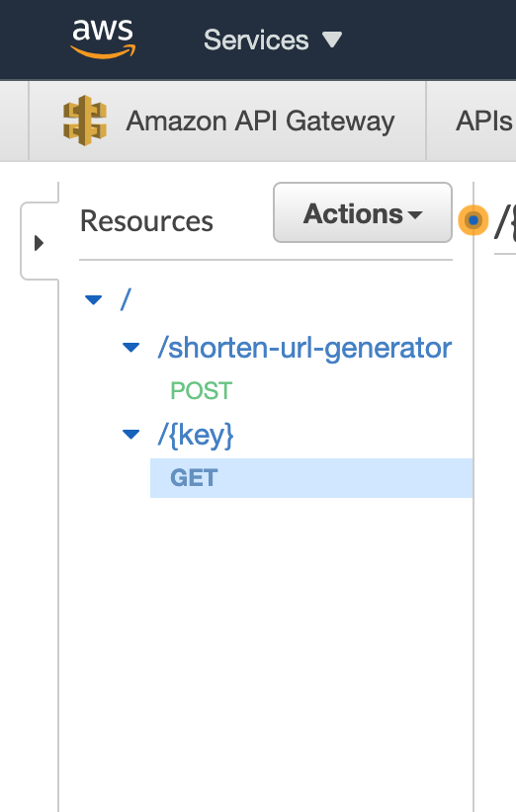This screenshot has height=812, width=516.
Task: Click the AWS logo
Action: (103, 38)
